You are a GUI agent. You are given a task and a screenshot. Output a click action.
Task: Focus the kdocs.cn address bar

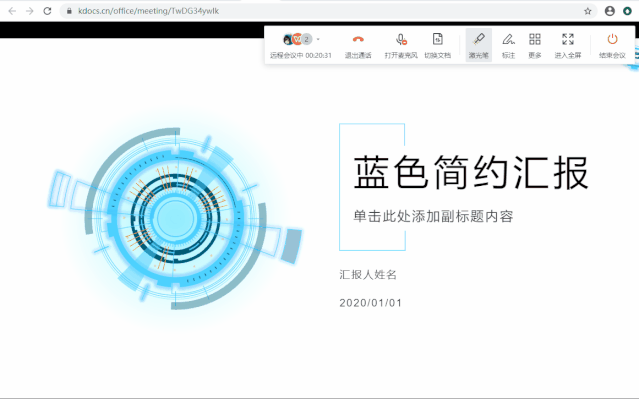[328, 11]
